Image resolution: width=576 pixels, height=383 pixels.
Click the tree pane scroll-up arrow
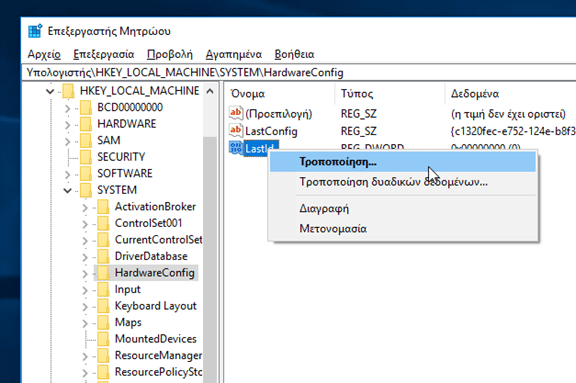[210, 91]
